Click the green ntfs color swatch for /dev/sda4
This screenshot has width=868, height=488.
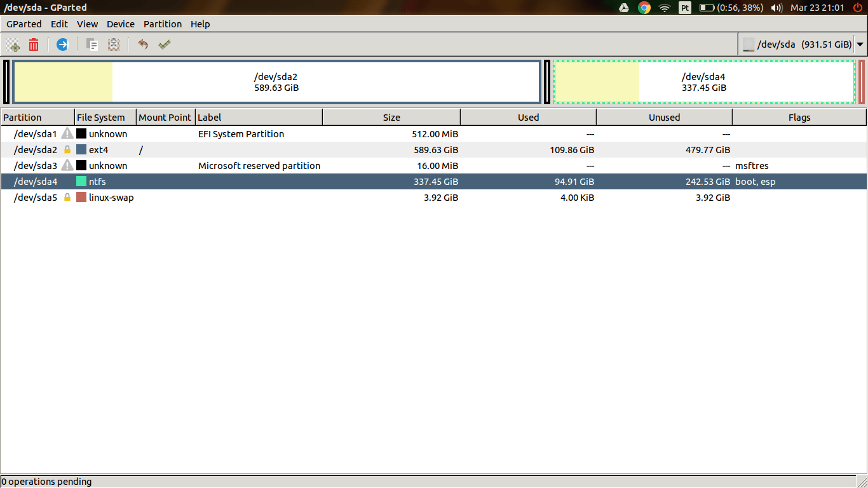coord(82,181)
